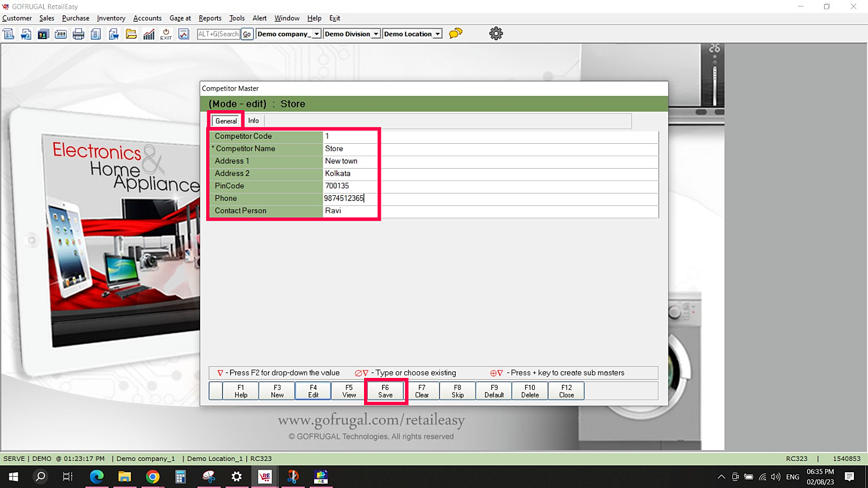Click the EXIT power icon in toolbar

pyautogui.click(x=166, y=34)
